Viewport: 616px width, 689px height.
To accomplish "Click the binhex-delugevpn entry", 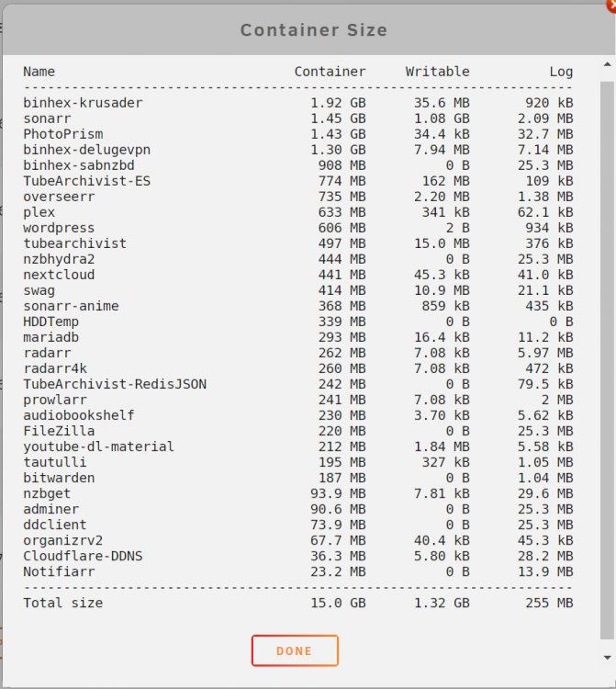I will click(87, 150).
